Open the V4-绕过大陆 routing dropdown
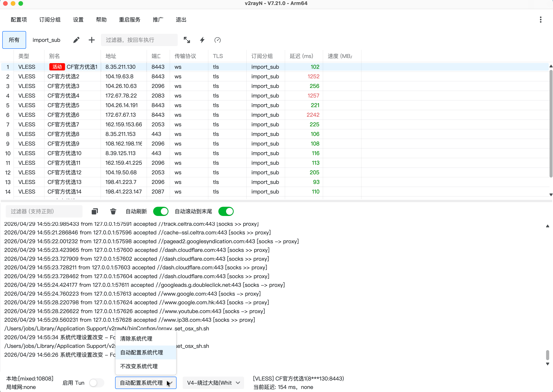The image size is (553, 392). [x=213, y=383]
